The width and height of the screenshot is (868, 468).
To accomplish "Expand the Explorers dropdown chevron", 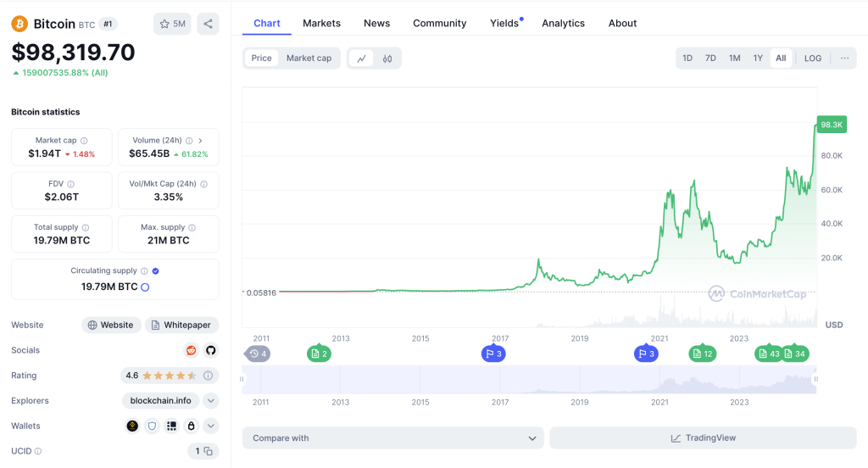I will point(211,400).
